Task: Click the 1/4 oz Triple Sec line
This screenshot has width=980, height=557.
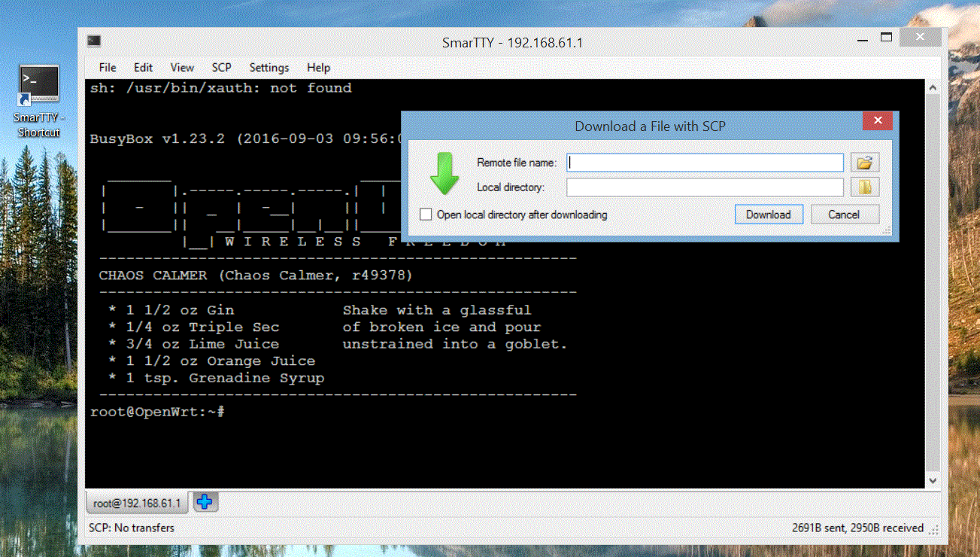Action: [193, 327]
